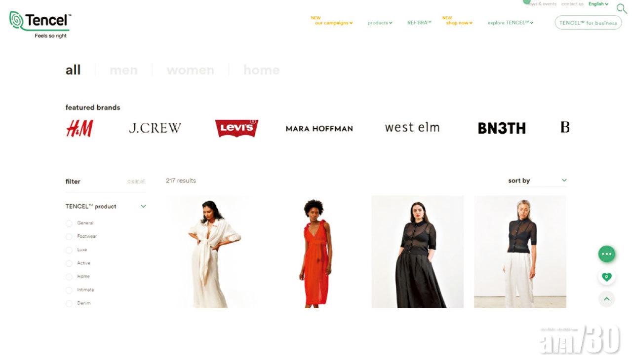The width and height of the screenshot is (632, 364).
Task: Click the scroll-to-top arrow button
Action: tap(607, 299)
